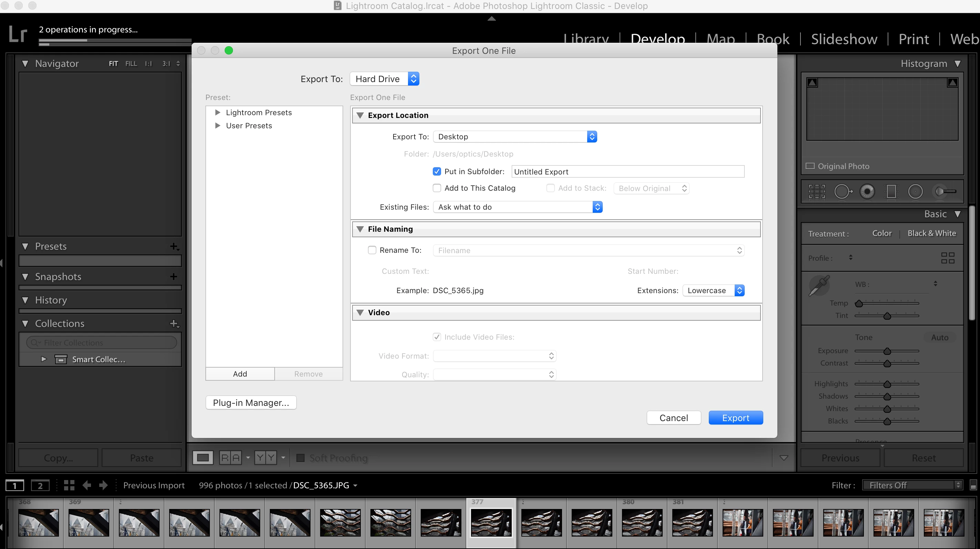Select the Radial Filter tool
The width and height of the screenshot is (980, 549).
pyautogui.click(x=915, y=191)
